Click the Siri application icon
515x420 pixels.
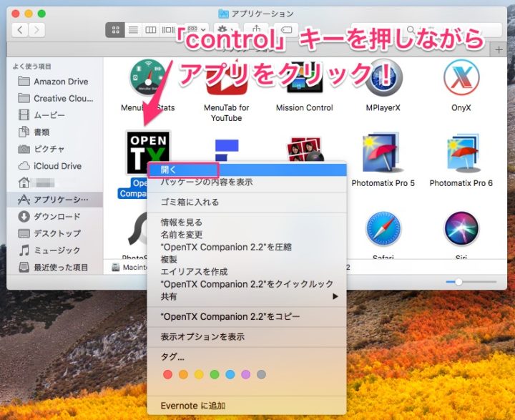point(461,229)
